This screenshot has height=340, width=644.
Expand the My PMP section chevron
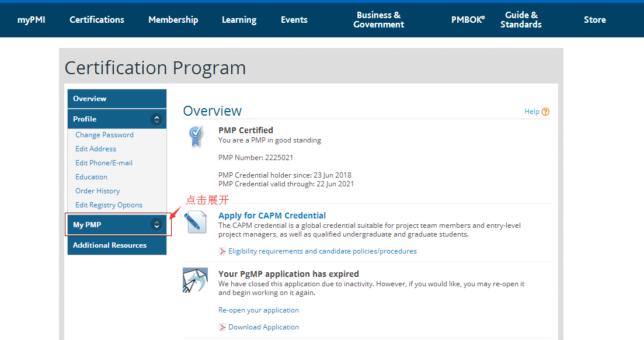point(156,224)
